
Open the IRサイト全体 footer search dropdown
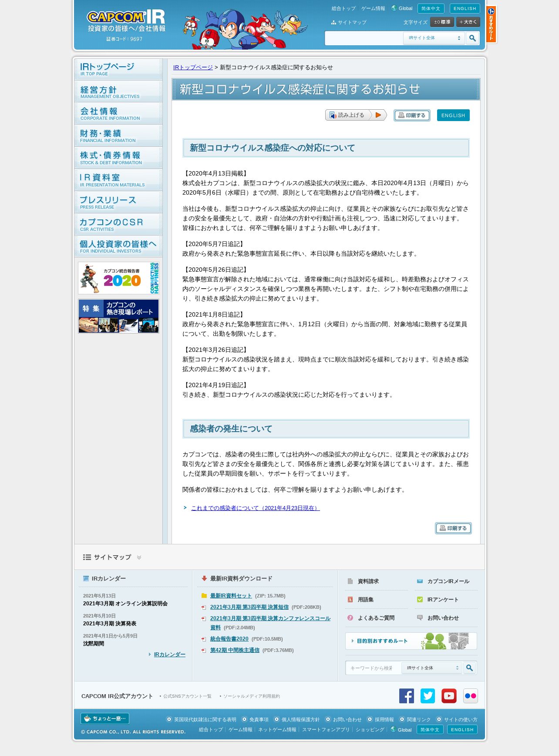pyautogui.click(x=431, y=668)
